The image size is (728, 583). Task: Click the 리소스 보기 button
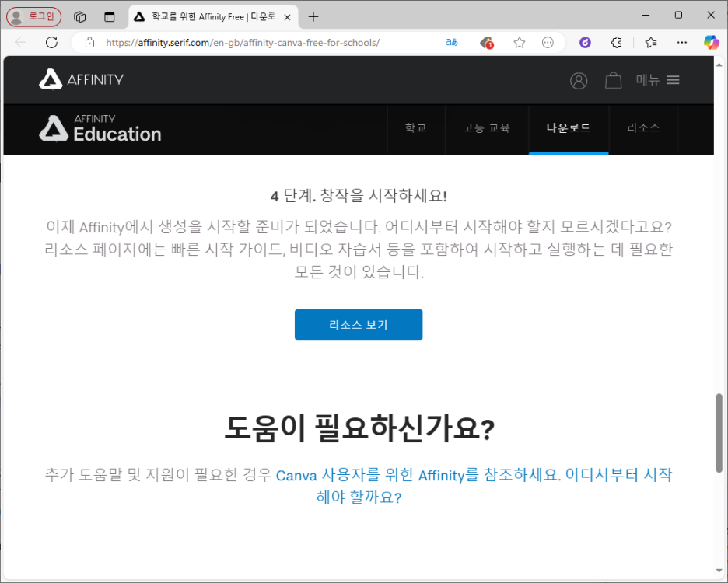point(359,324)
